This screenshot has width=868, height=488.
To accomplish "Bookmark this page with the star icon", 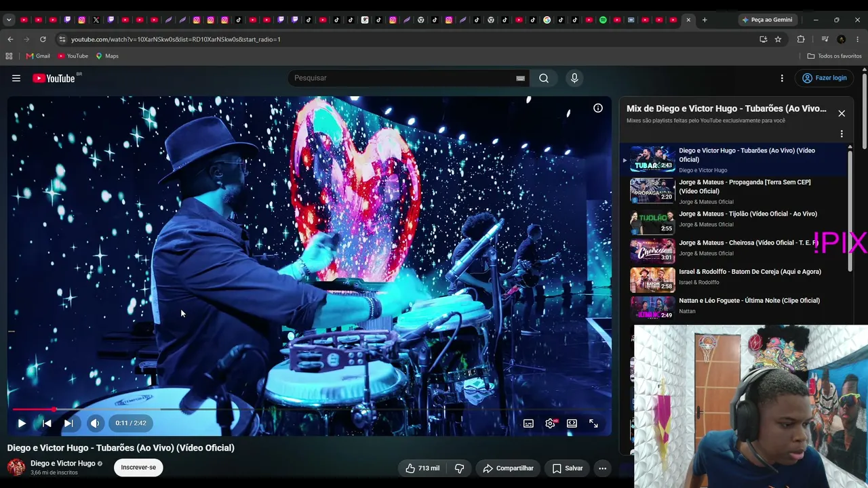I will tap(778, 39).
